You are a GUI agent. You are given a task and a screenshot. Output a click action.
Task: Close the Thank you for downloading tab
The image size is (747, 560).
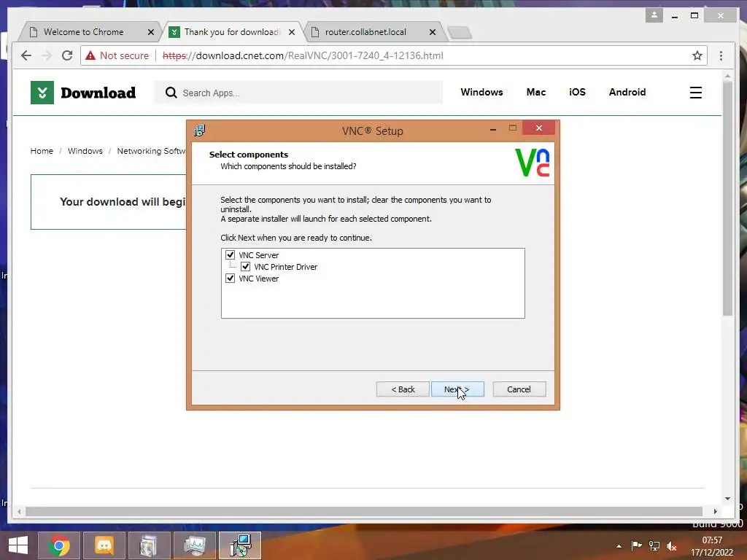pyautogui.click(x=292, y=32)
